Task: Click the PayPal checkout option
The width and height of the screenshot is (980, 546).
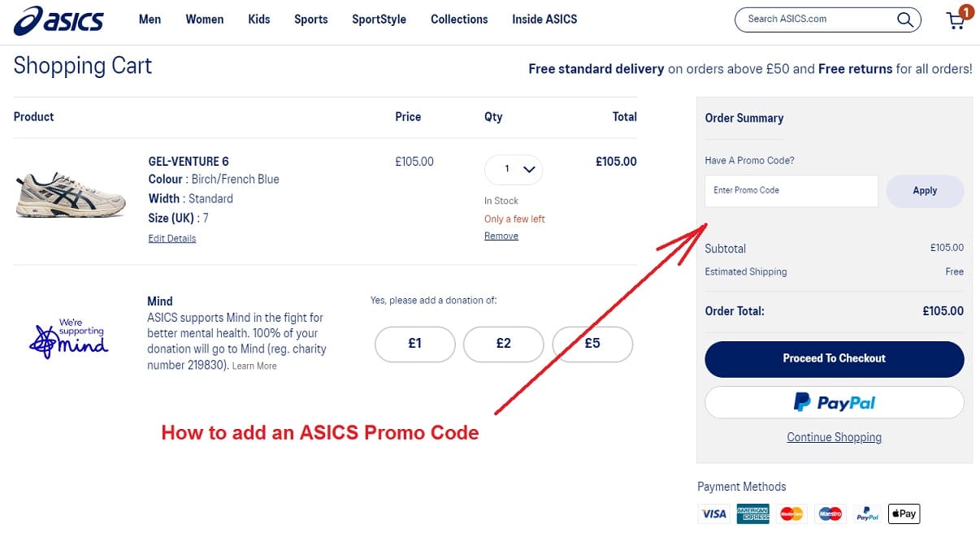Action: [x=834, y=401]
